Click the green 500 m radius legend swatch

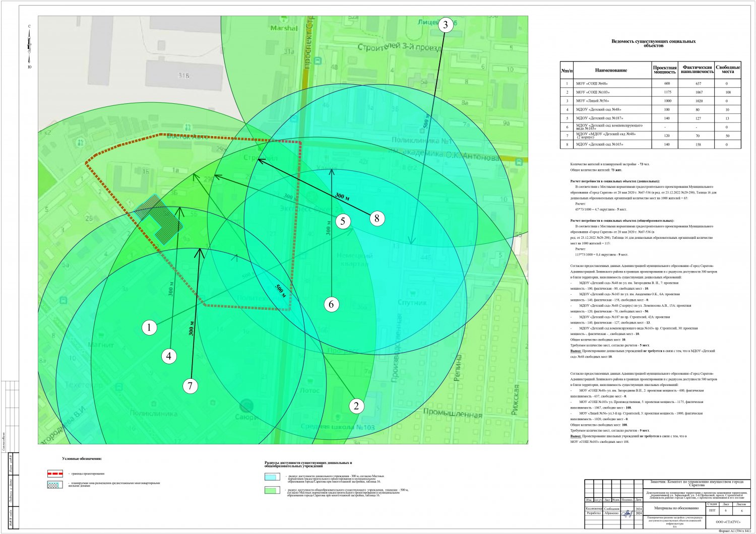click(x=272, y=491)
